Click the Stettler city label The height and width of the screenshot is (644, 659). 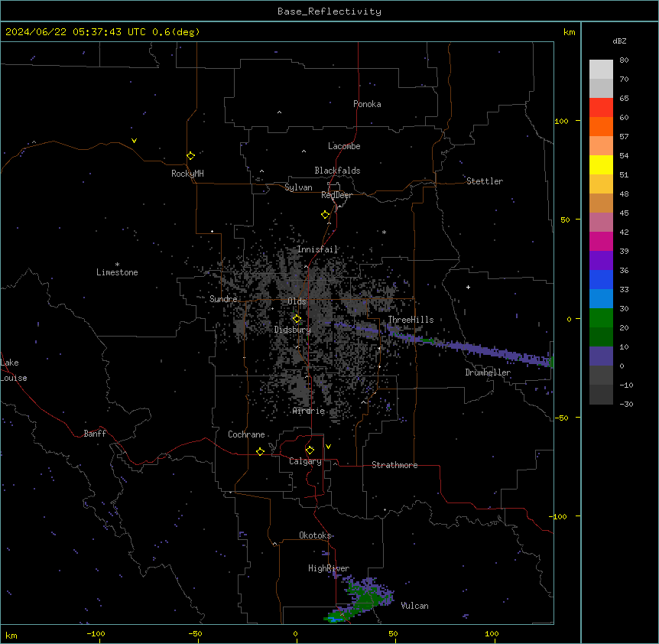(485, 181)
